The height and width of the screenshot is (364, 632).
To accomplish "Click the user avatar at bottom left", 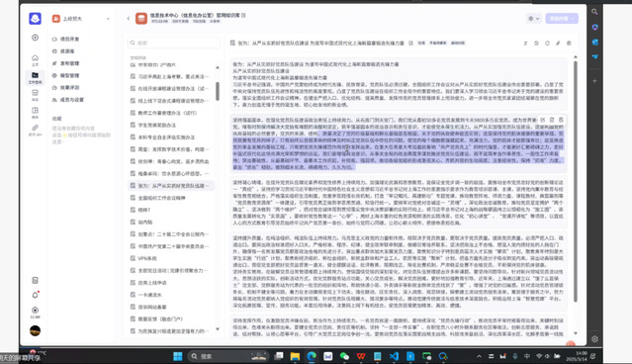I will tap(35, 330).
